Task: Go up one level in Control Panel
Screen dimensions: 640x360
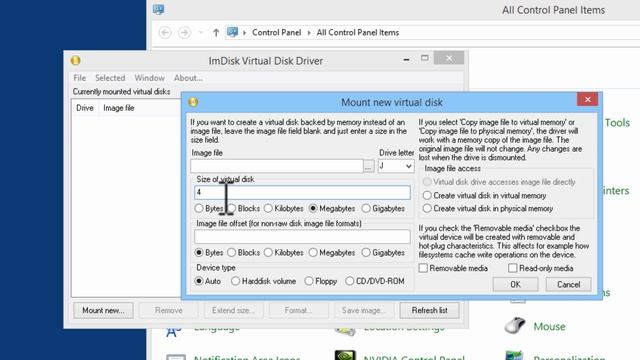Action: pyautogui.click(x=216, y=32)
